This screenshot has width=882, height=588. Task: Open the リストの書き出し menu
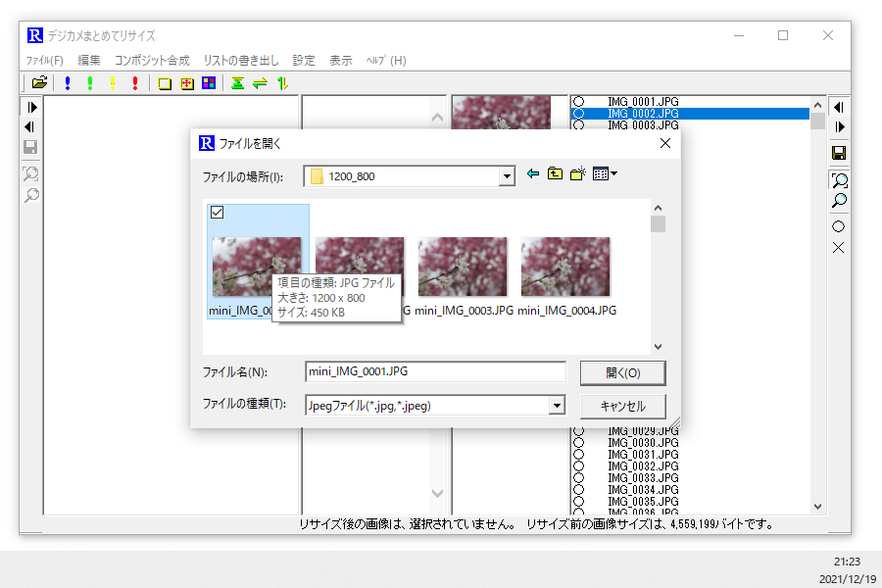[x=241, y=60]
